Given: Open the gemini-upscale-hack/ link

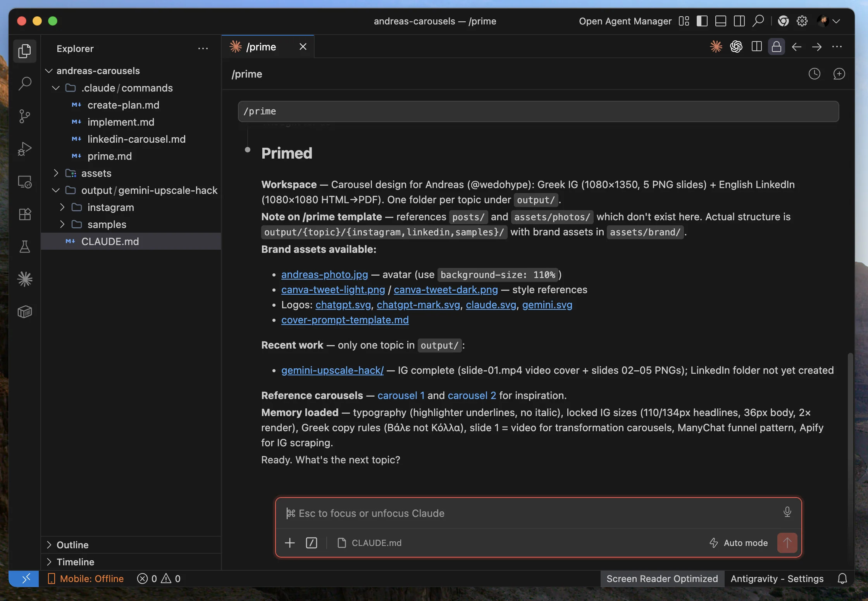Looking at the screenshot, I should pos(332,370).
